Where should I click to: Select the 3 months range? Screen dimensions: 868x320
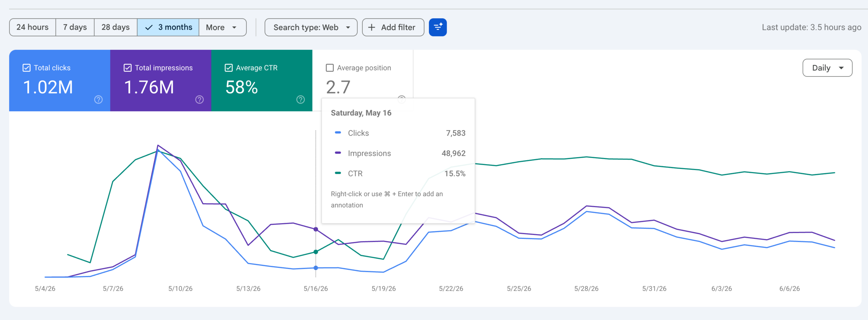[168, 27]
